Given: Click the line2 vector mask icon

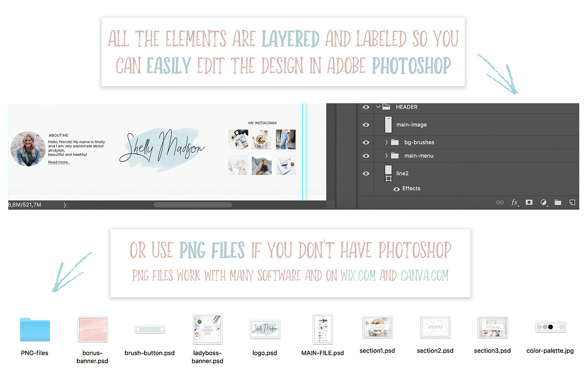Looking at the screenshot, I should 389,179.
